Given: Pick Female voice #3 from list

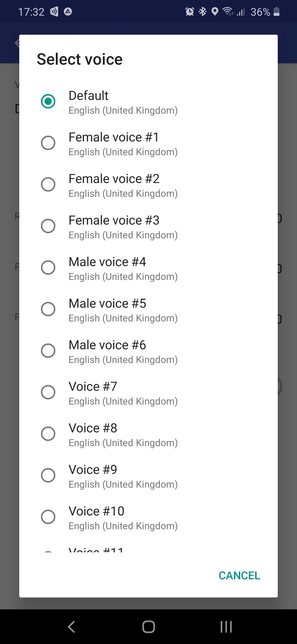Looking at the screenshot, I should (x=48, y=226).
